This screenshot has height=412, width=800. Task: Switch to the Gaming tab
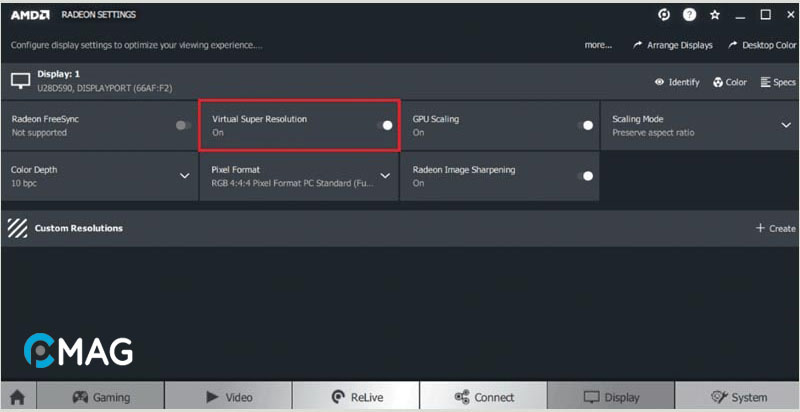tap(100, 396)
